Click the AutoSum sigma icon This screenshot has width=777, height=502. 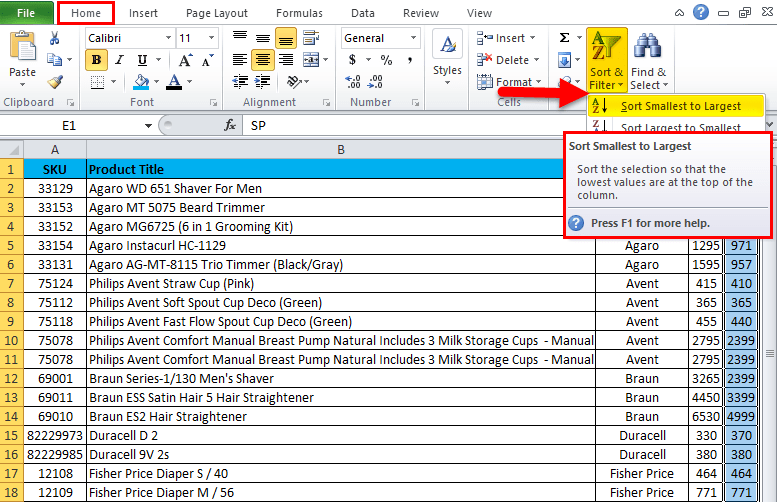(564, 38)
